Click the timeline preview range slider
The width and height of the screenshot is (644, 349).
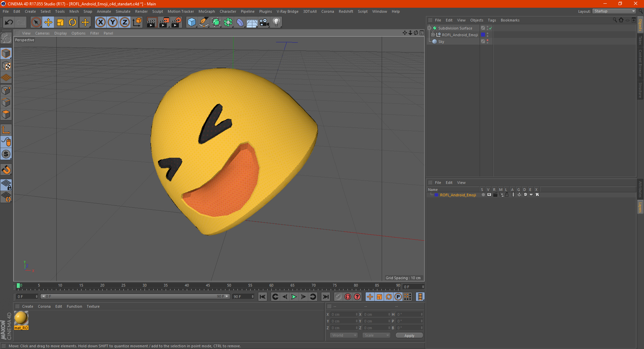click(135, 296)
